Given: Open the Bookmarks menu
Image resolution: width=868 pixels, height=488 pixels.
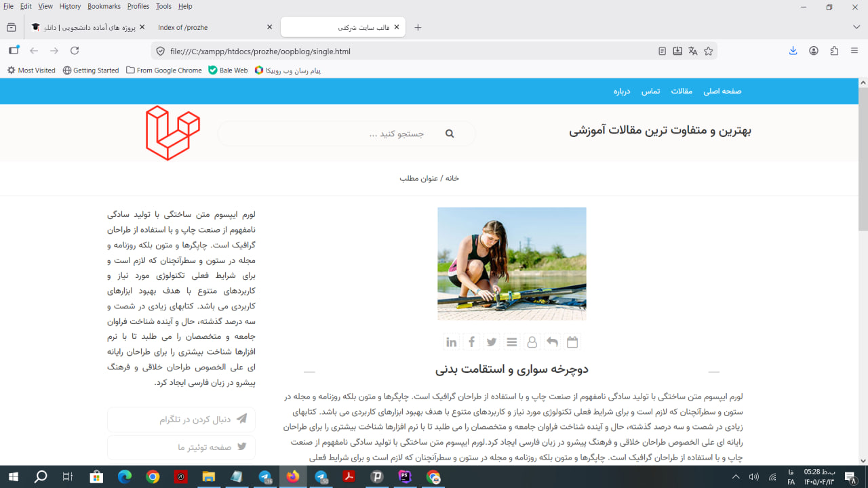Looking at the screenshot, I should click(104, 6).
